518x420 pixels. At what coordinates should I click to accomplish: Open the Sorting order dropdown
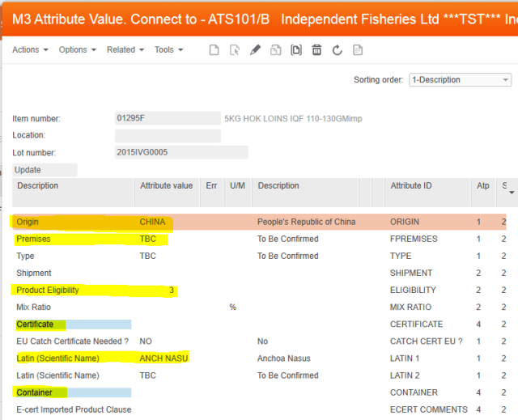coord(460,80)
